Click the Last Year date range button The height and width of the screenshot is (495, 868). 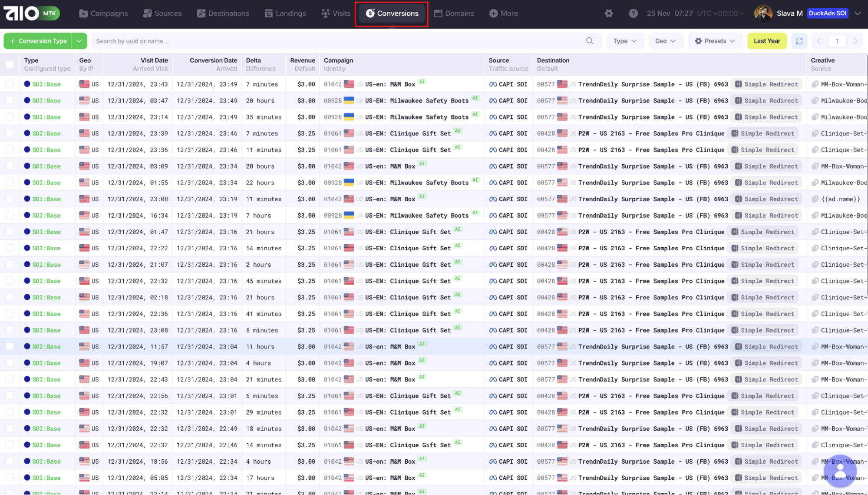coord(766,41)
